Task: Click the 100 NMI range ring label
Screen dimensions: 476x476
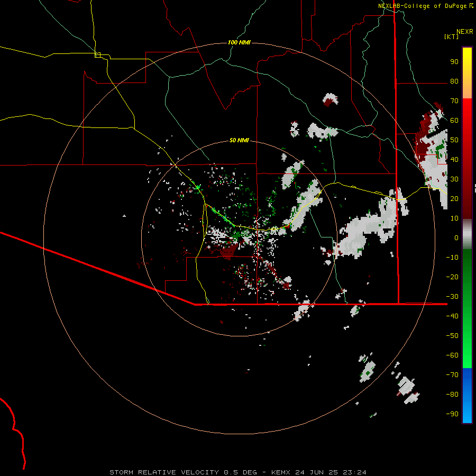Action: (239, 42)
